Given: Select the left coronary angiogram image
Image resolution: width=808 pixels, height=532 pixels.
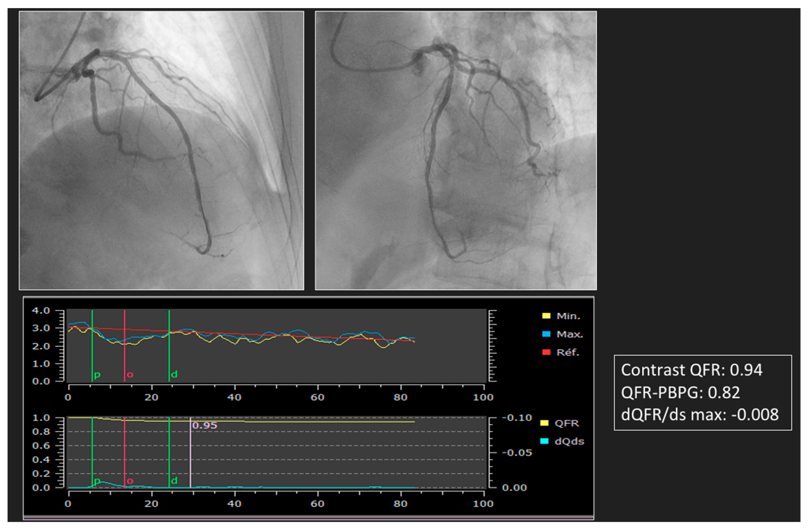Looking at the screenshot, I should point(161,150).
